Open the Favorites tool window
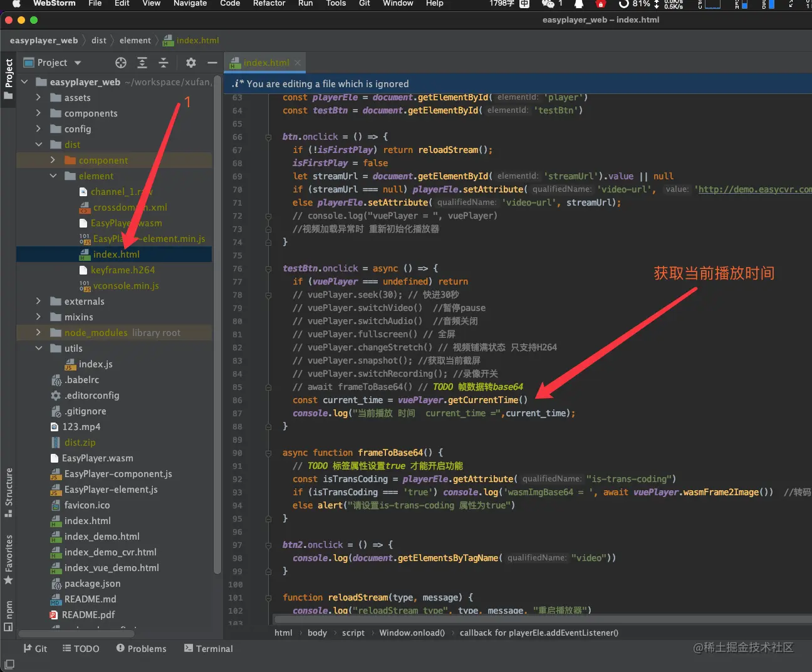Image resolution: width=812 pixels, height=672 pixels. pyautogui.click(x=9, y=559)
